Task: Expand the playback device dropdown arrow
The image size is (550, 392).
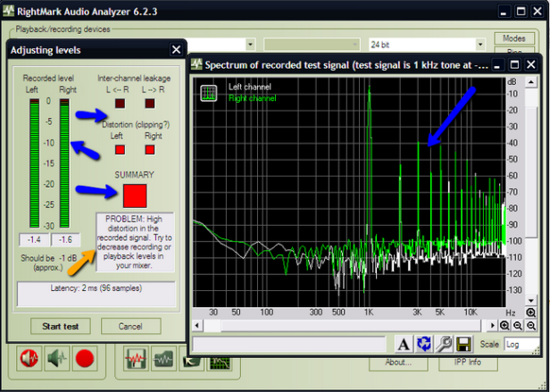Action: coord(250,44)
